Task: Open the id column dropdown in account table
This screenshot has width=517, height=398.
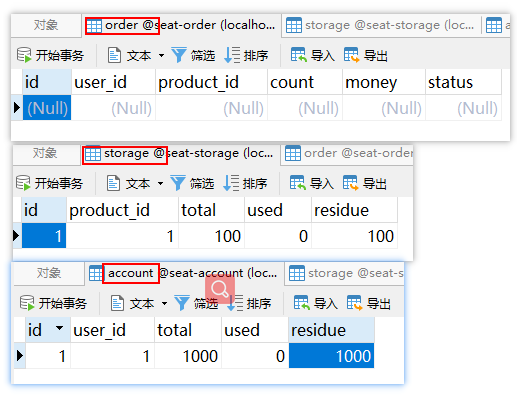Action: [60, 328]
